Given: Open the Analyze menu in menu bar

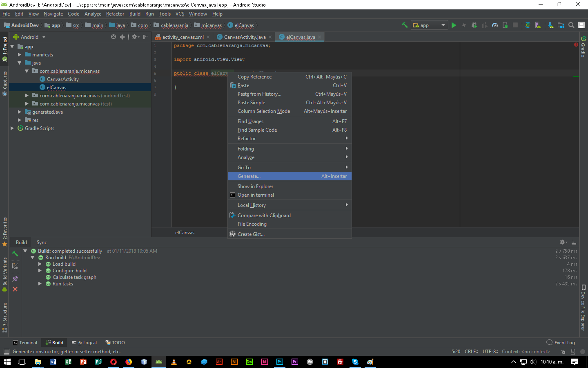Looking at the screenshot, I should 93,14.
